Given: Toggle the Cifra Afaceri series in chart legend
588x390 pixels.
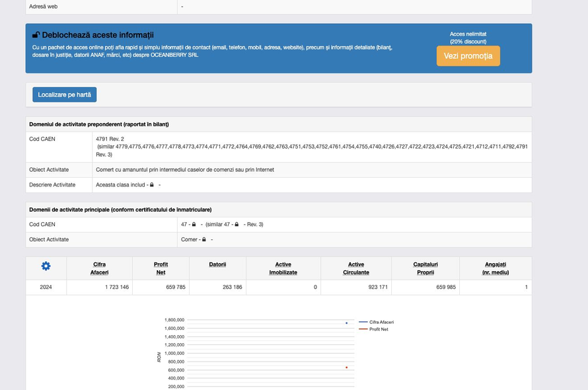Looking at the screenshot, I should [x=381, y=322].
